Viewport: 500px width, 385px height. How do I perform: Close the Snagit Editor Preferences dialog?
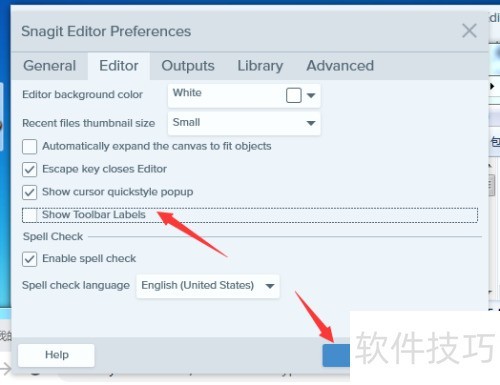[469, 31]
